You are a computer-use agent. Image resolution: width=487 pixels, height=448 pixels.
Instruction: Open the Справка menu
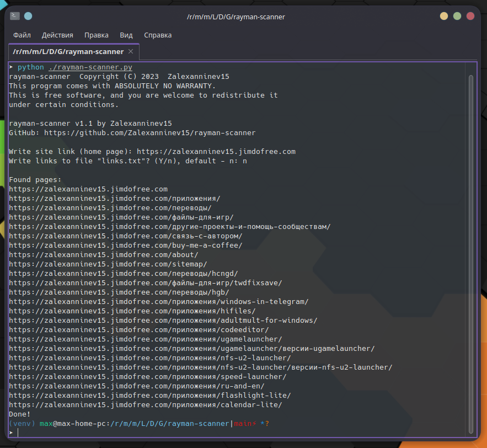click(x=158, y=35)
